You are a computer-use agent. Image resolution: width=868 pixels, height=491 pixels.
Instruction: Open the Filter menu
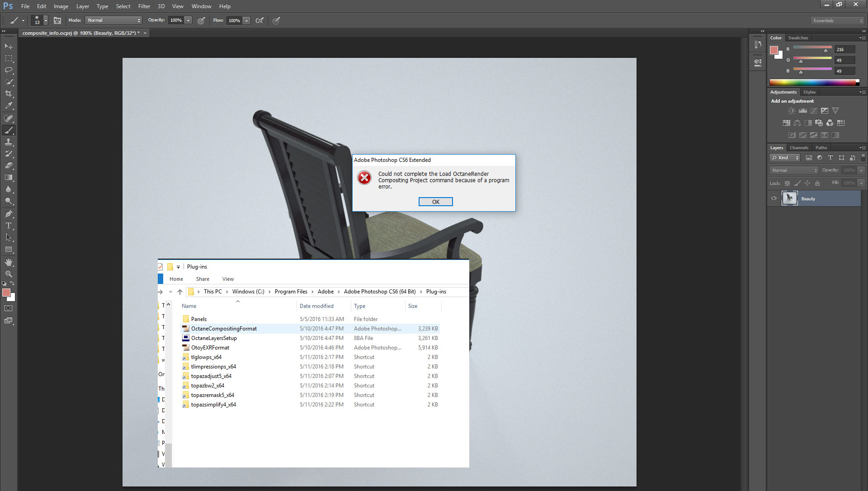coord(144,6)
